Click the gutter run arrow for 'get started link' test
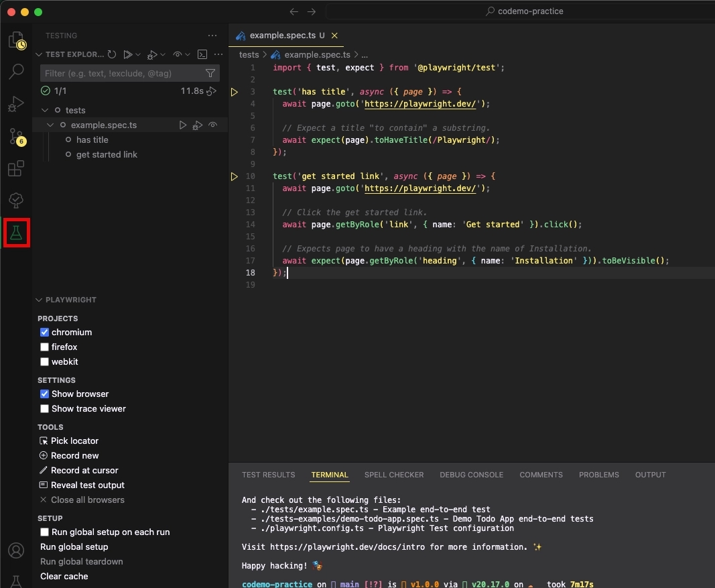715x588 pixels. [x=234, y=176]
